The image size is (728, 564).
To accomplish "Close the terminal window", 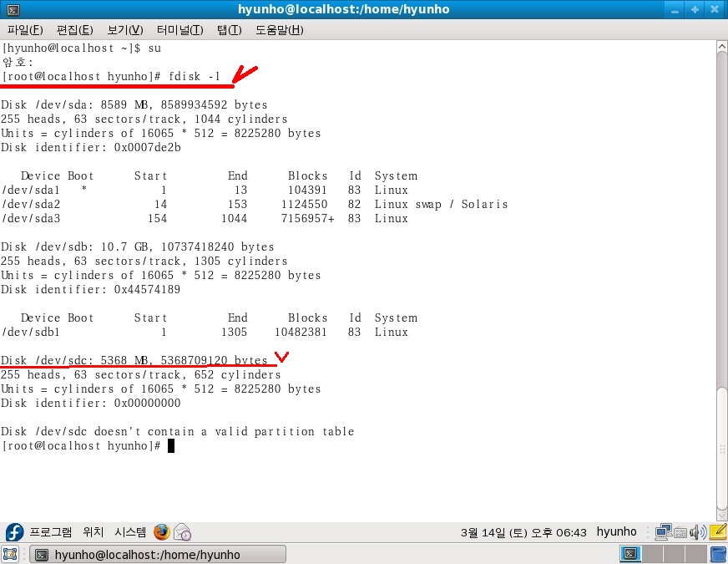I will pyautogui.click(x=715, y=9).
